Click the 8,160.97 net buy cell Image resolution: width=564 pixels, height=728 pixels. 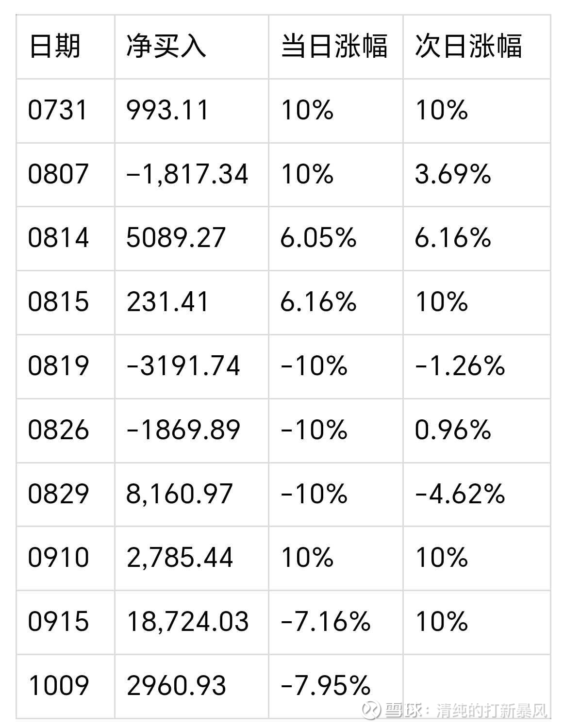point(180,494)
